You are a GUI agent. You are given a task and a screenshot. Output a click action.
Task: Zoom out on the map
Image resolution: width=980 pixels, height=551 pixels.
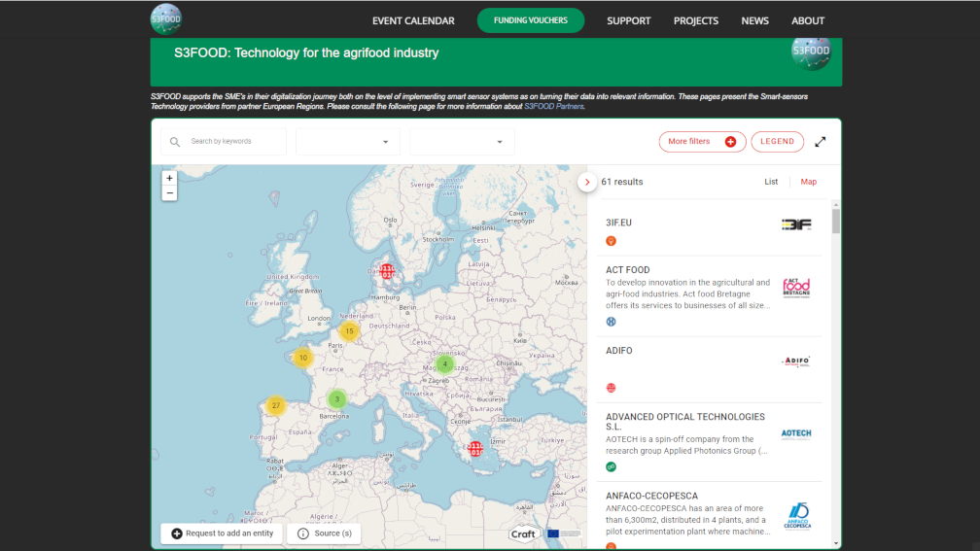click(x=169, y=193)
